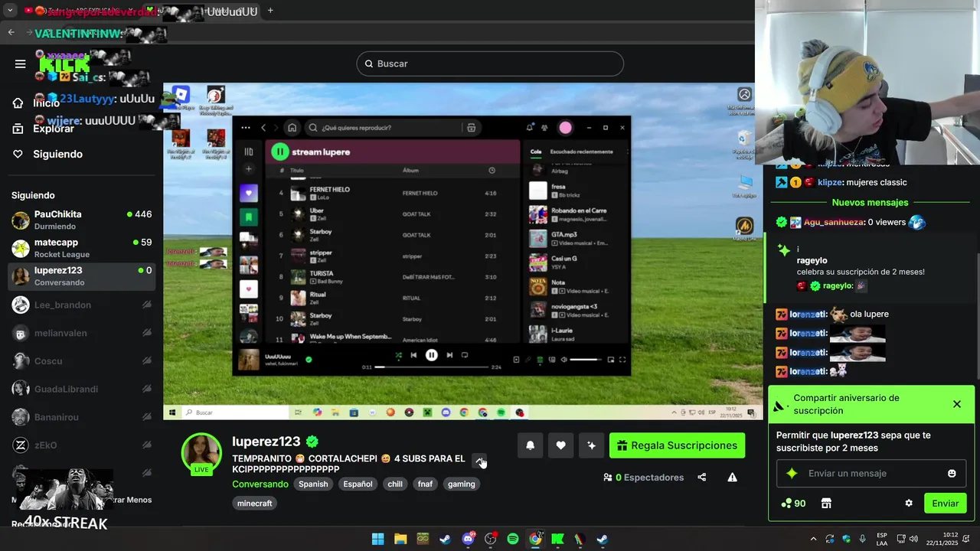Open the channel points balance showing 90

coord(793,504)
